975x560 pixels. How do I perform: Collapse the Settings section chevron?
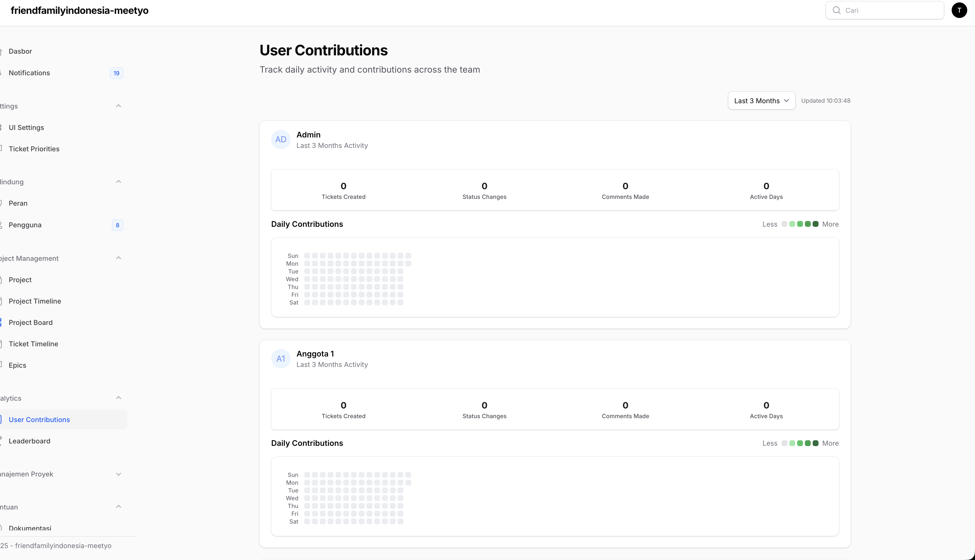point(119,106)
